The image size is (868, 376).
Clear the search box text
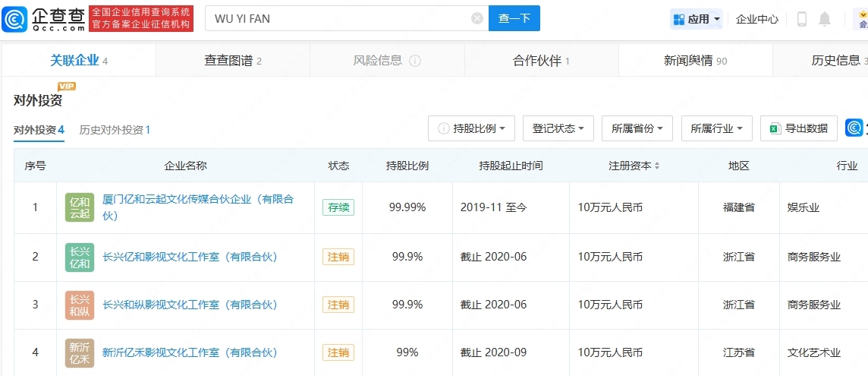tap(477, 18)
